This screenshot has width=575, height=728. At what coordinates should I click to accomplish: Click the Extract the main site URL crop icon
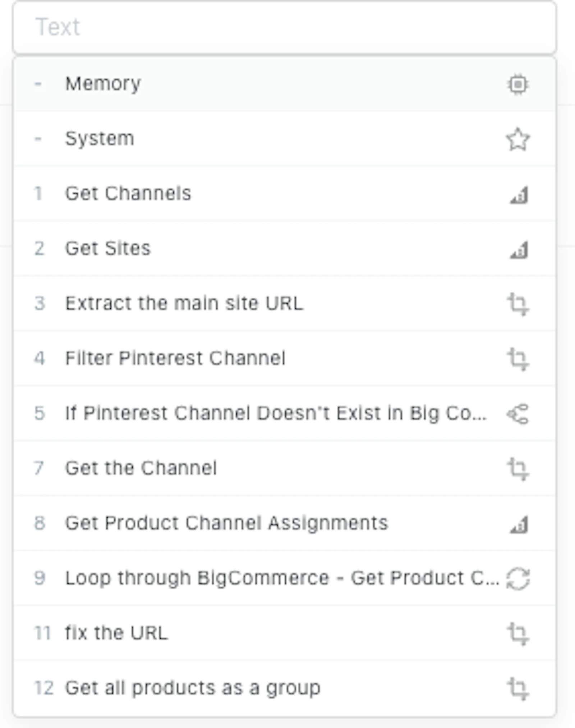pyautogui.click(x=518, y=304)
